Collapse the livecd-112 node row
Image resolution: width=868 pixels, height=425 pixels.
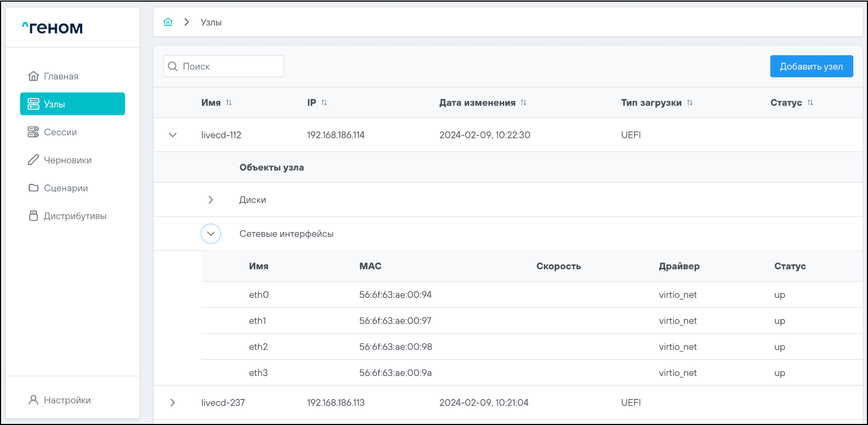pyautogui.click(x=173, y=135)
